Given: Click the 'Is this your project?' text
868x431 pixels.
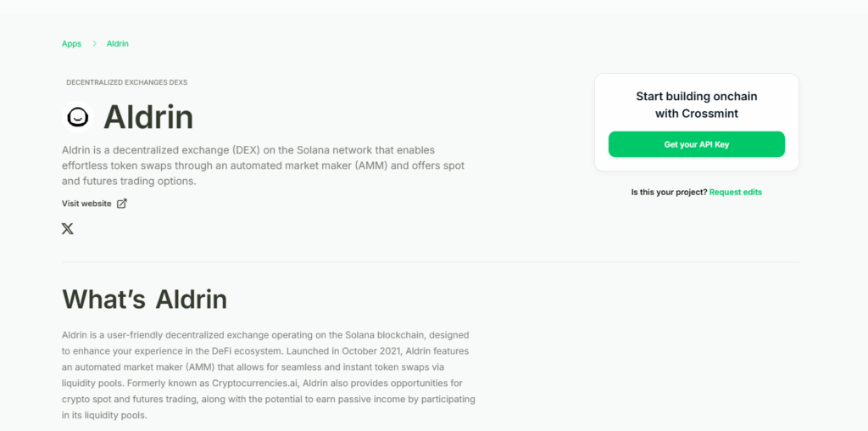Looking at the screenshot, I should pos(669,193).
